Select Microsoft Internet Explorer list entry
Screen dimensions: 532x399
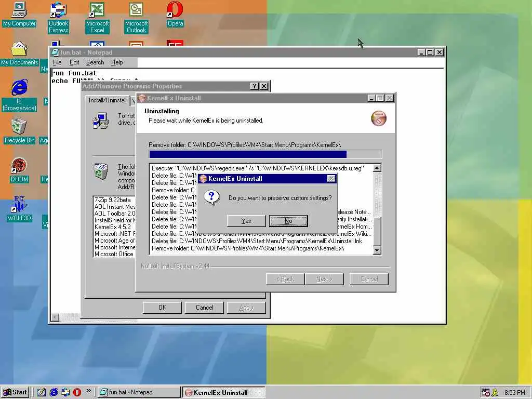point(114,247)
